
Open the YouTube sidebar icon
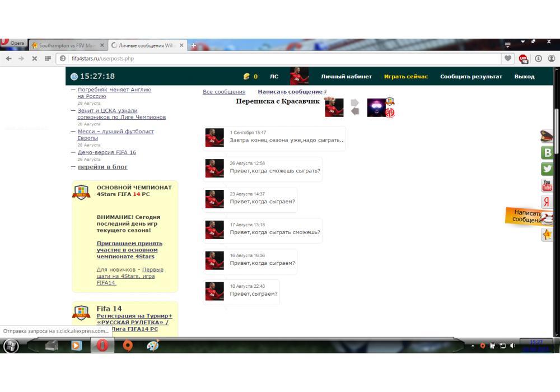coord(547,185)
